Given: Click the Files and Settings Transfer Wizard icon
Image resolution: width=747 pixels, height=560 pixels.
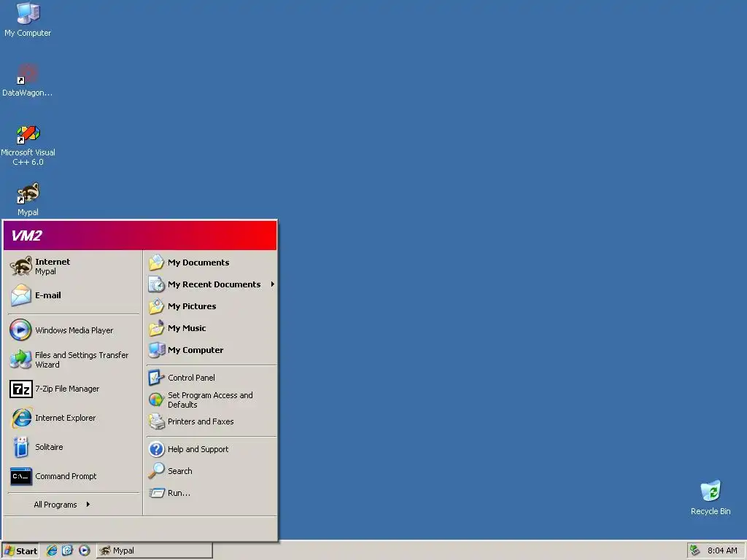Looking at the screenshot, I should coord(20,359).
